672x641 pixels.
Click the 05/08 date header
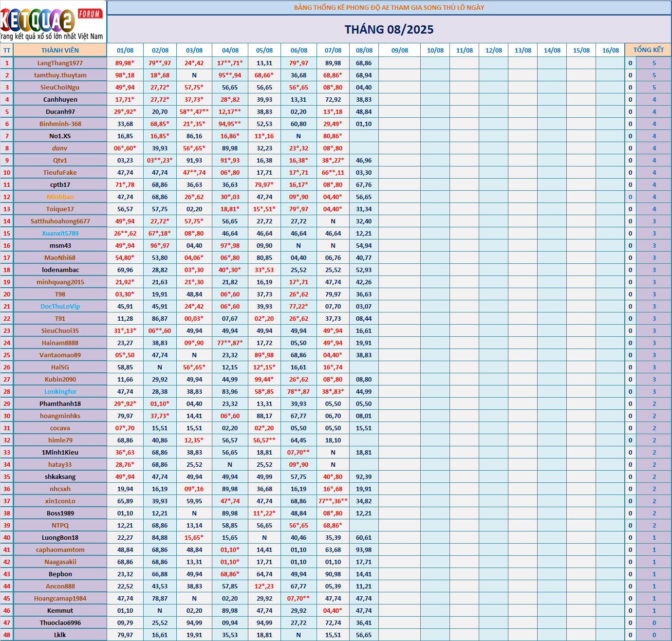click(x=264, y=50)
